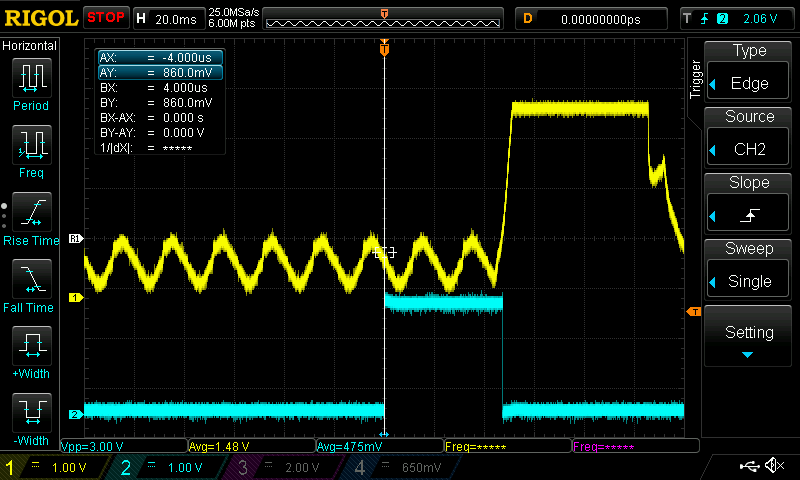Select the Period measurement icon
The image size is (800, 480).
coord(32,78)
